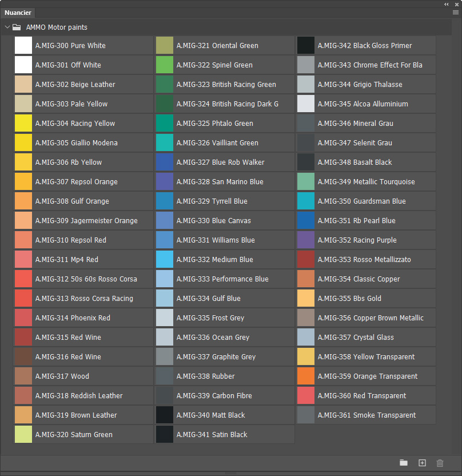
Task: Click the text A.MIG-329 Tyrrell Blue
Action: pos(212,201)
